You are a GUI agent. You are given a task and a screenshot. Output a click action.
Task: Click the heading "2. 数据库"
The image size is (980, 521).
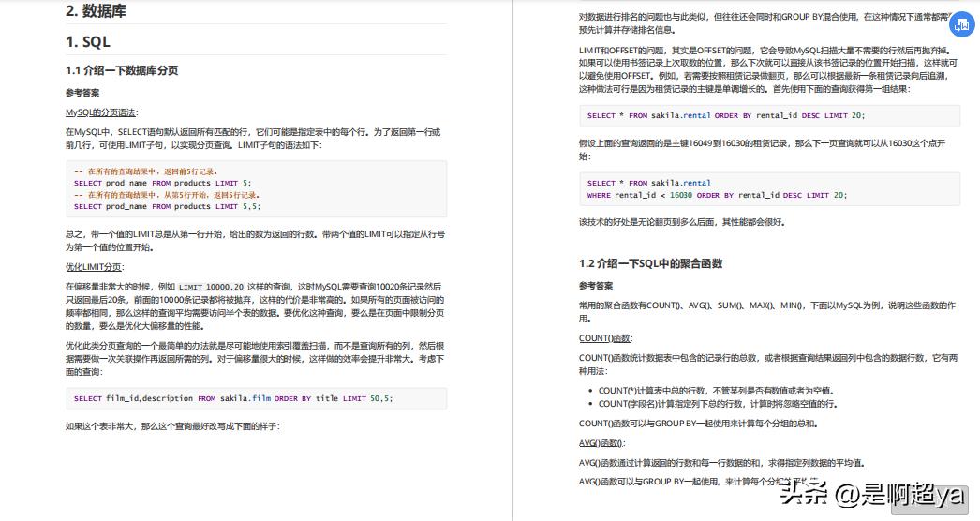click(x=96, y=10)
